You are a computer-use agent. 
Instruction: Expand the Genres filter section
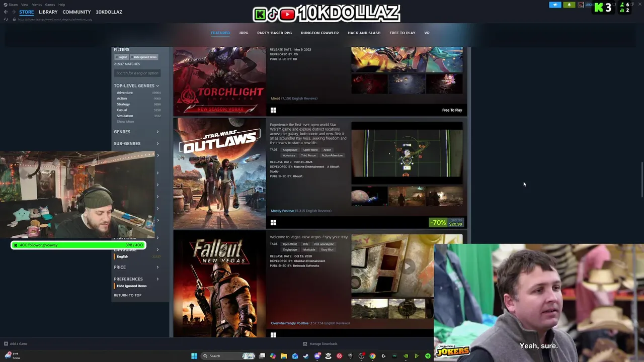[x=136, y=132]
